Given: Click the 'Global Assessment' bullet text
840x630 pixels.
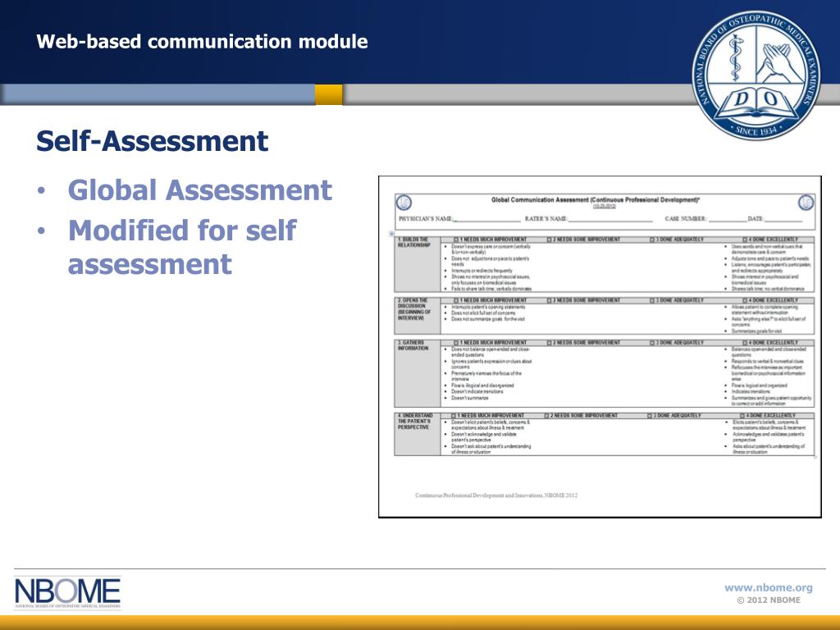Looking at the screenshot, I should pyautogui.click(x=200, y=190).
